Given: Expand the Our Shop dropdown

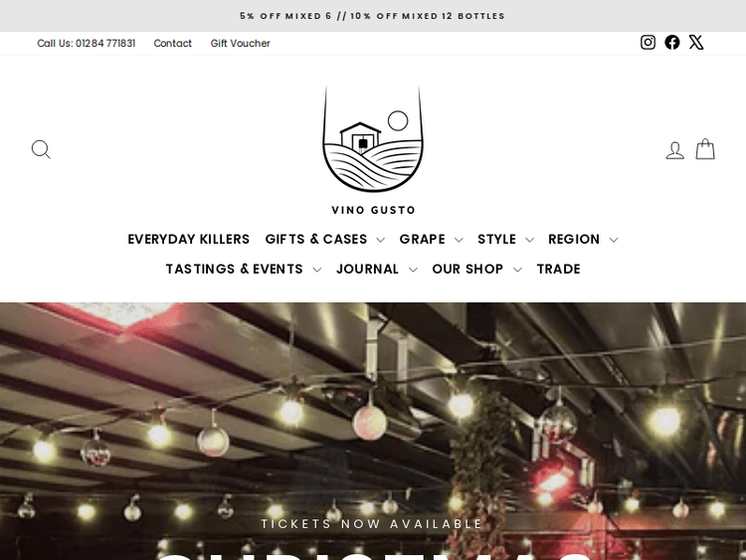Looking at the screenshot, I should click(x=476, y=270).
